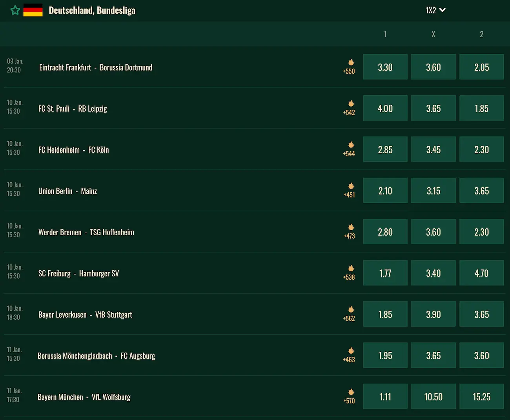Click the X column header

(x=433, y=34)
